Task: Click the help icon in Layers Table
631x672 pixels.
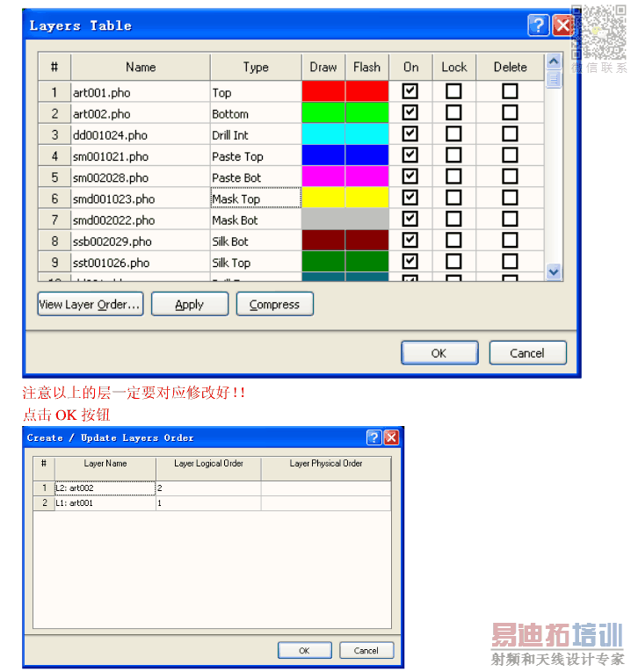Action: pyautogui.click(x=538, y=25)
